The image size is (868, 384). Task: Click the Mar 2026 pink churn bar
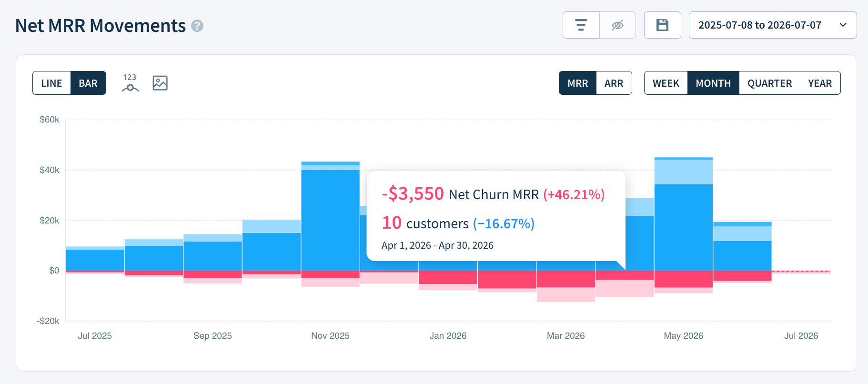click(565, 294)
